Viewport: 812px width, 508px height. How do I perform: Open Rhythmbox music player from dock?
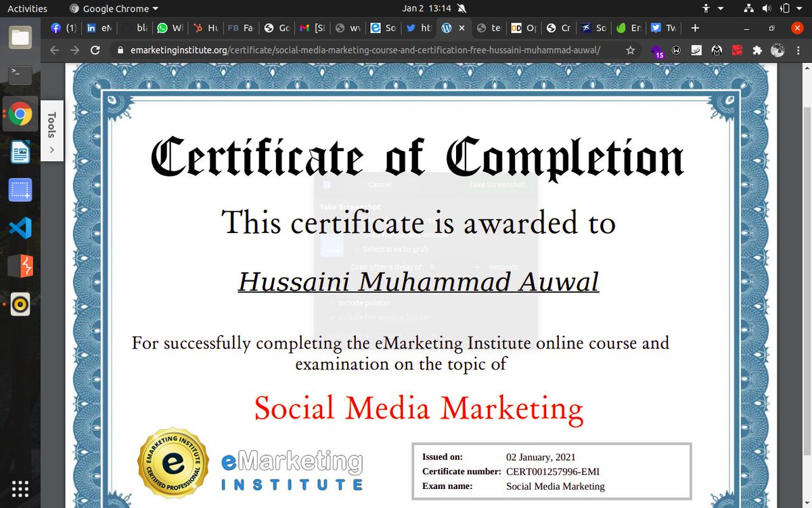[x=20, y=305]
